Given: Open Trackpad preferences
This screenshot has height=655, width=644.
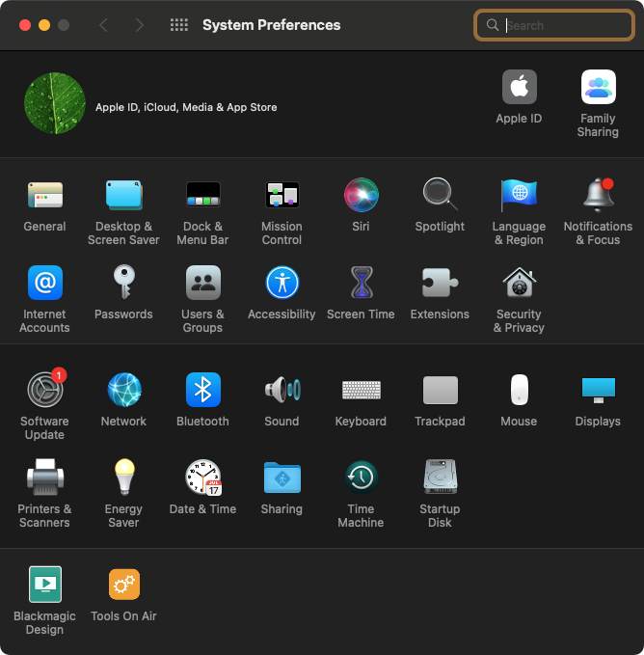Looking at the screenshot, I should pos(440,390).
